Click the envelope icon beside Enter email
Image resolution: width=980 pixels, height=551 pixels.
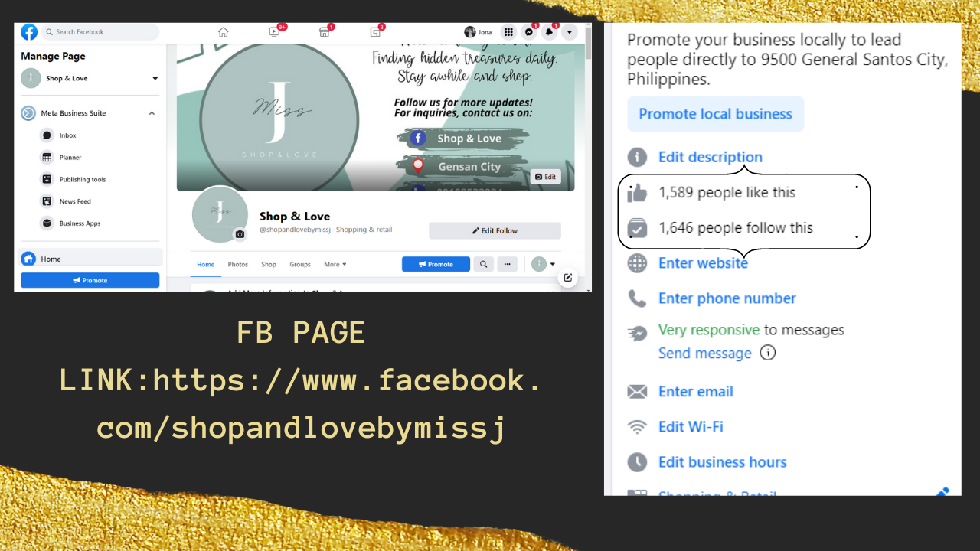pos(637,392)
